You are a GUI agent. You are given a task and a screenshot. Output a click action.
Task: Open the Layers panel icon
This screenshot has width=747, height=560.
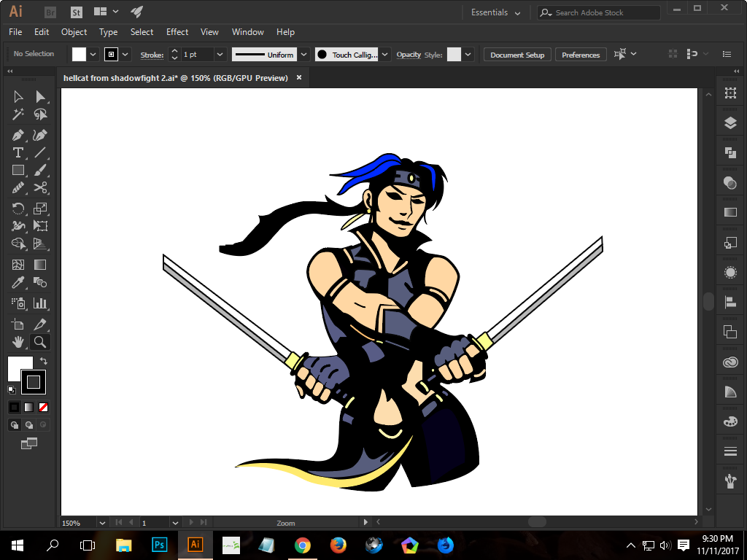(730, 122)
